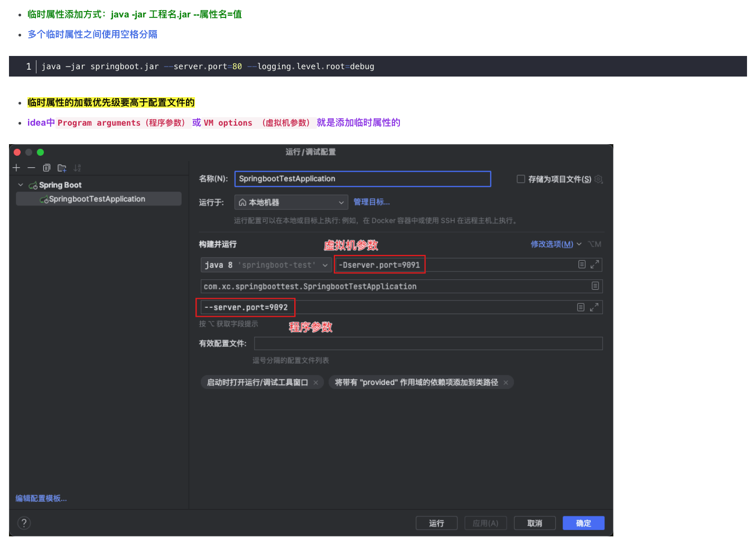The width and height of the screenshot is (756, 548).
Task: Click the 名称 name input field
Action: (362, 179)
